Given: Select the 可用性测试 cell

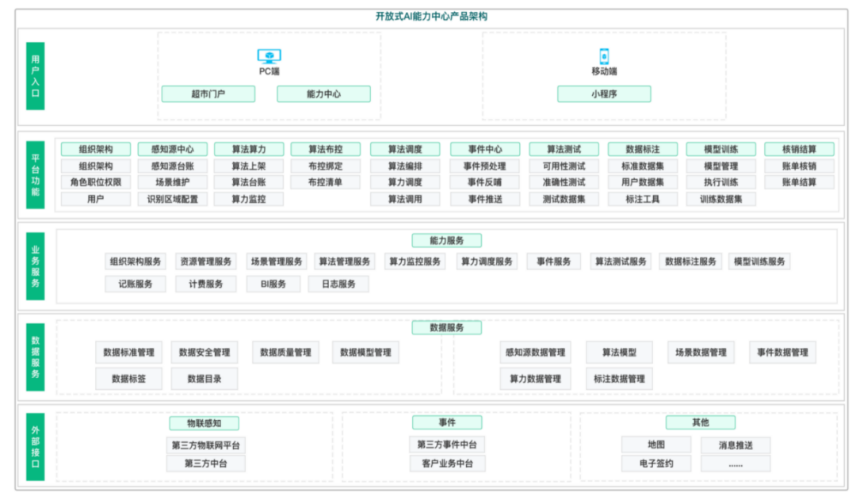Looking at the screenshot, I should coord(564,166).
